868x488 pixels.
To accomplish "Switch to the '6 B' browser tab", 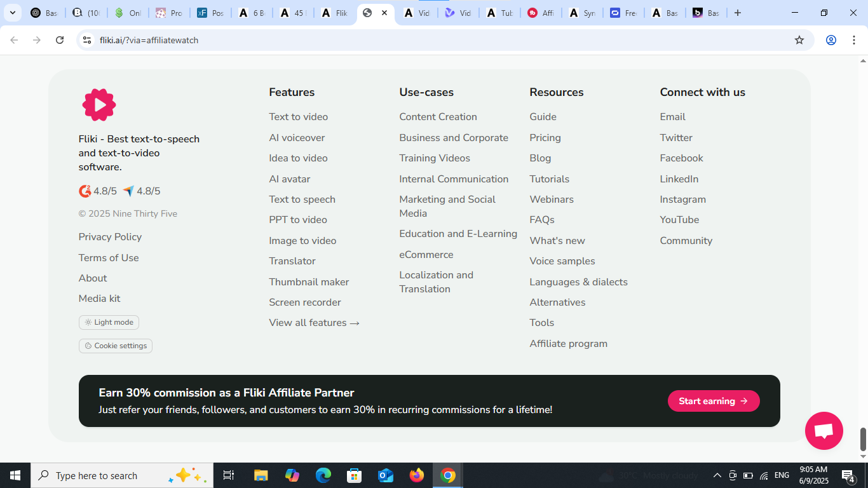I will (252, 13).
